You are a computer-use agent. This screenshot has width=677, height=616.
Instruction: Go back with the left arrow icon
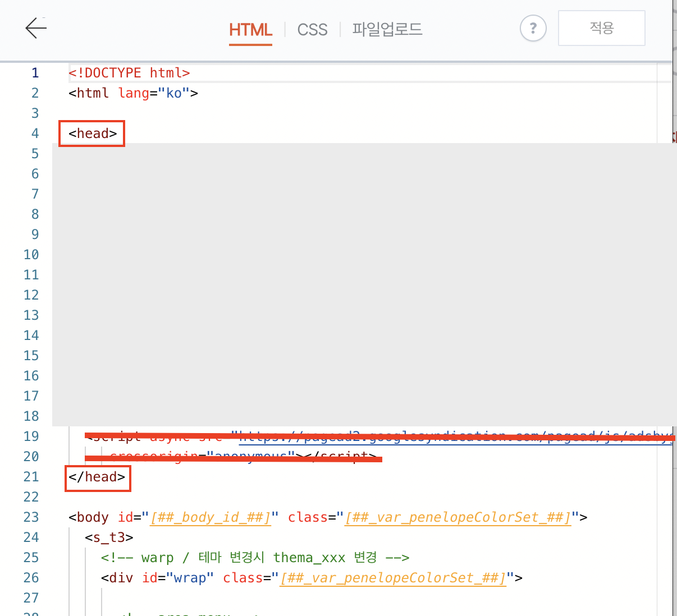36,28
